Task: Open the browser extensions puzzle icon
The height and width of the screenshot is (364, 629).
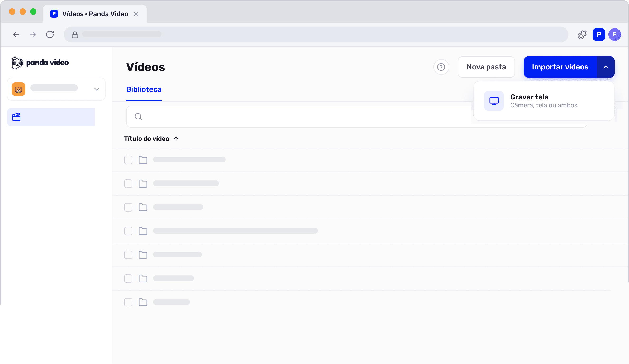Action: point(582,35)
